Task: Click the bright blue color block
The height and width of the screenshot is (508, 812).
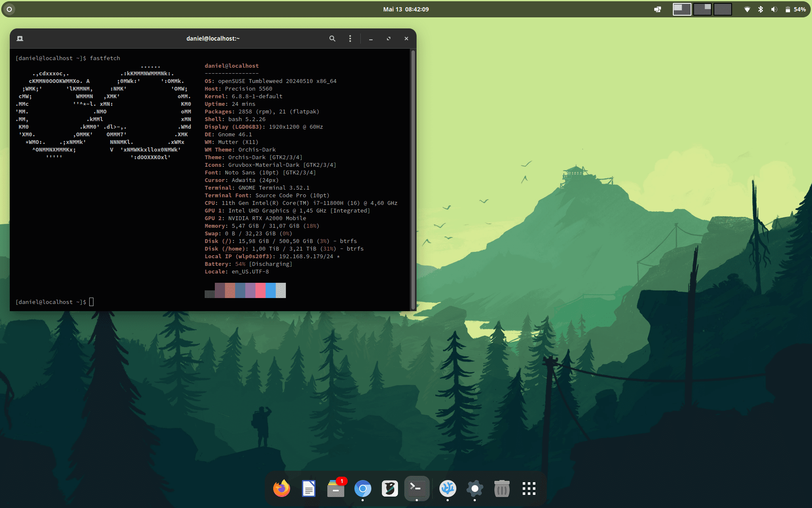Action: point(271,290)
